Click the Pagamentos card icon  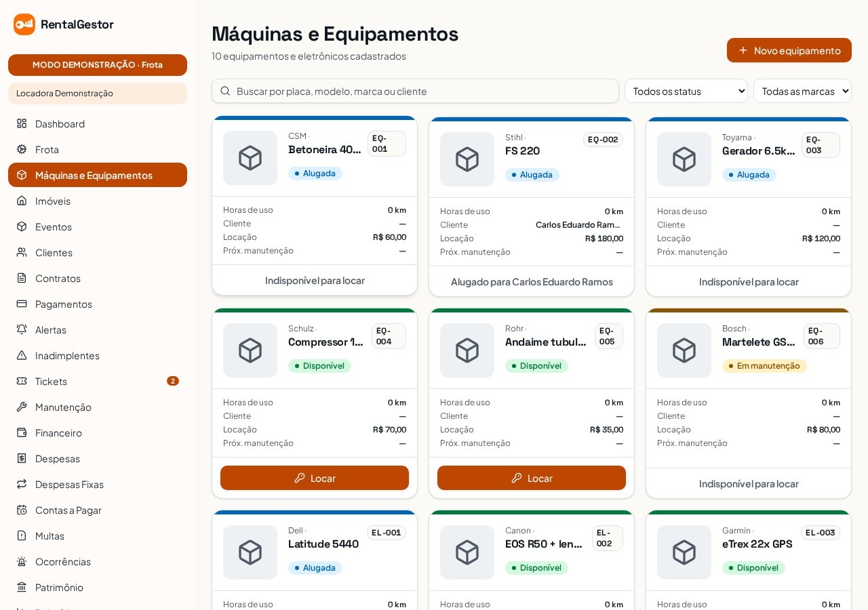(22, 304)
